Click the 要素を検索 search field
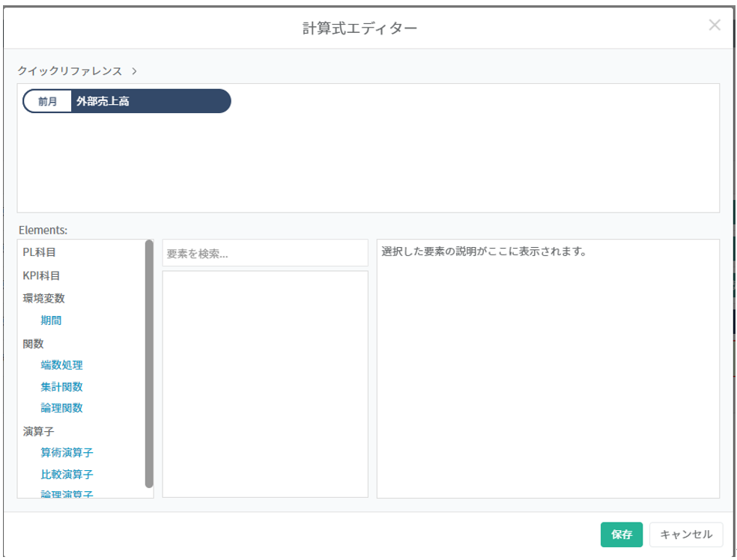The width and height of the screenshot is (737, 560). point(265,254)
